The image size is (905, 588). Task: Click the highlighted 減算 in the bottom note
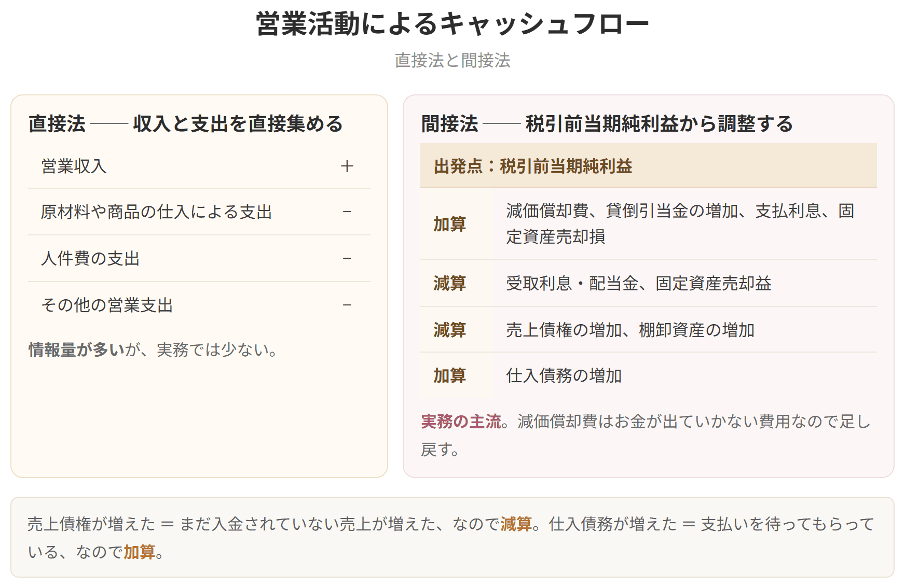point(517,524)
